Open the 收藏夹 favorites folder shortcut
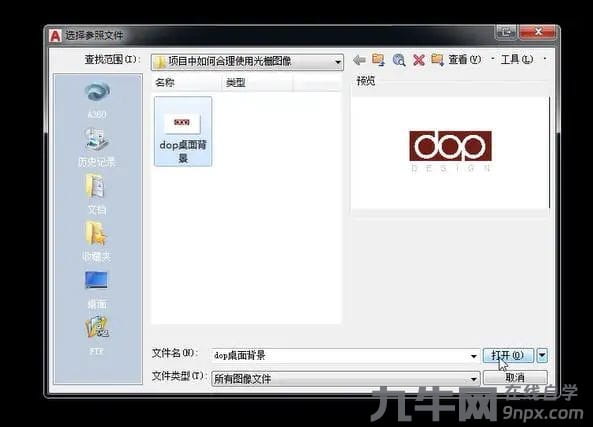 pyautogui.click(x=97, y=241)
